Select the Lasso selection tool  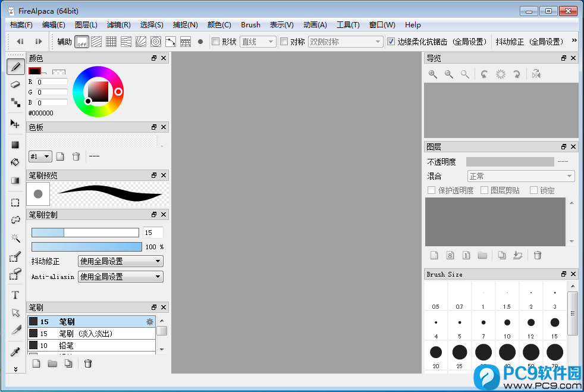(15, 220)
